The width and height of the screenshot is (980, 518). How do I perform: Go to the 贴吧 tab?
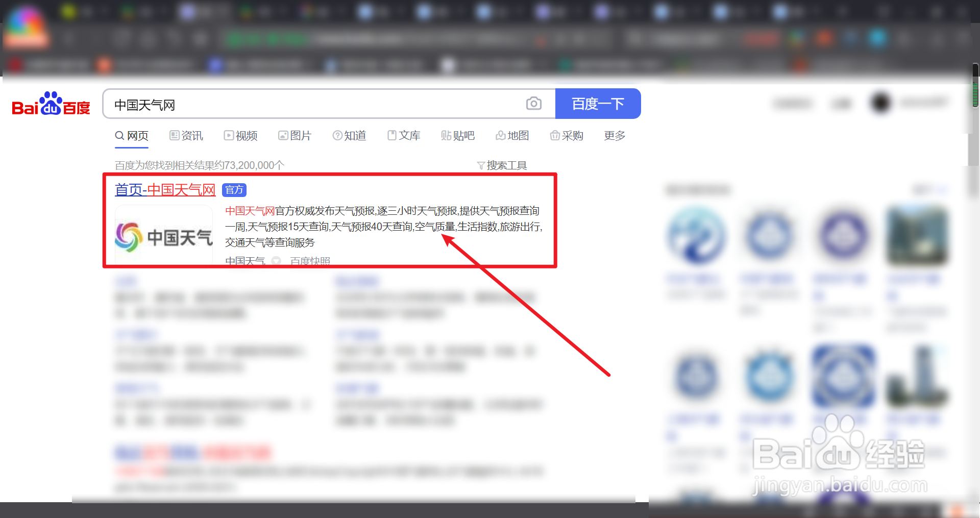click(x=458, y=136)
